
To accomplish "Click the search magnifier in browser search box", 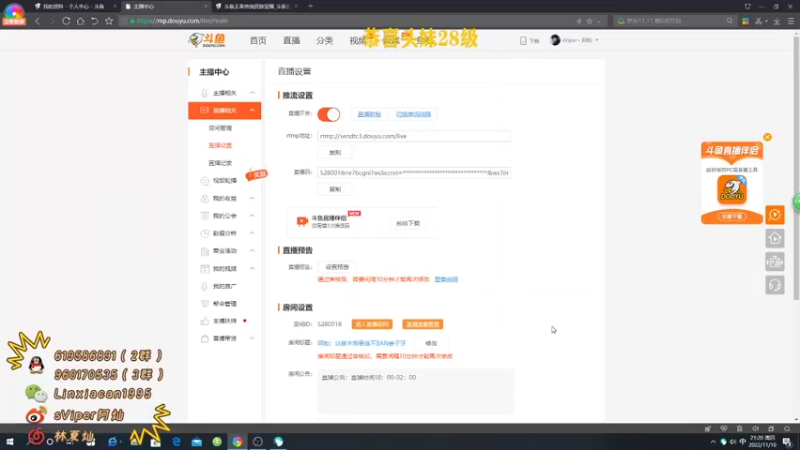I will tap(730, 21).
